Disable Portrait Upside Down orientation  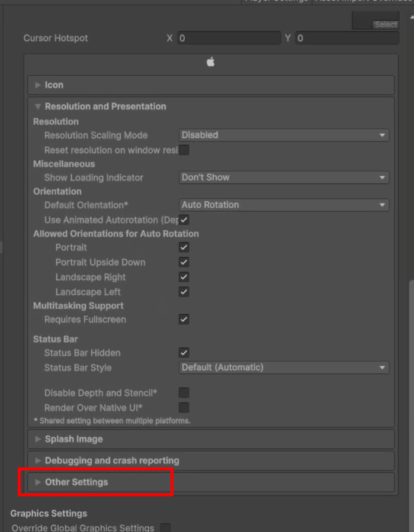pos(184,262)
